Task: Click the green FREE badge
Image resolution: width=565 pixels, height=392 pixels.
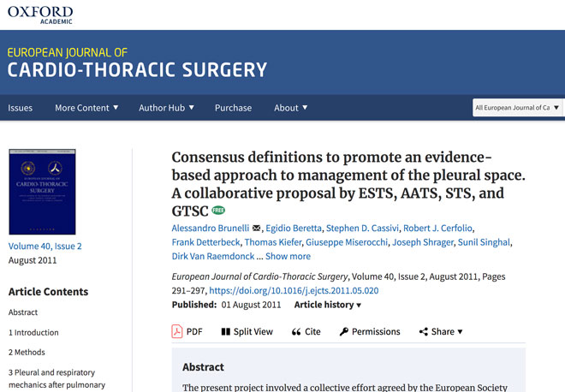Action: point(218,210)
